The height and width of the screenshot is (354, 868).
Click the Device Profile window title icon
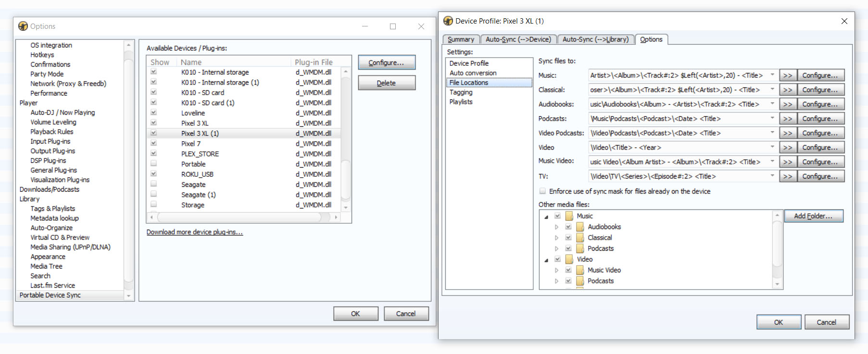(448, 21)
